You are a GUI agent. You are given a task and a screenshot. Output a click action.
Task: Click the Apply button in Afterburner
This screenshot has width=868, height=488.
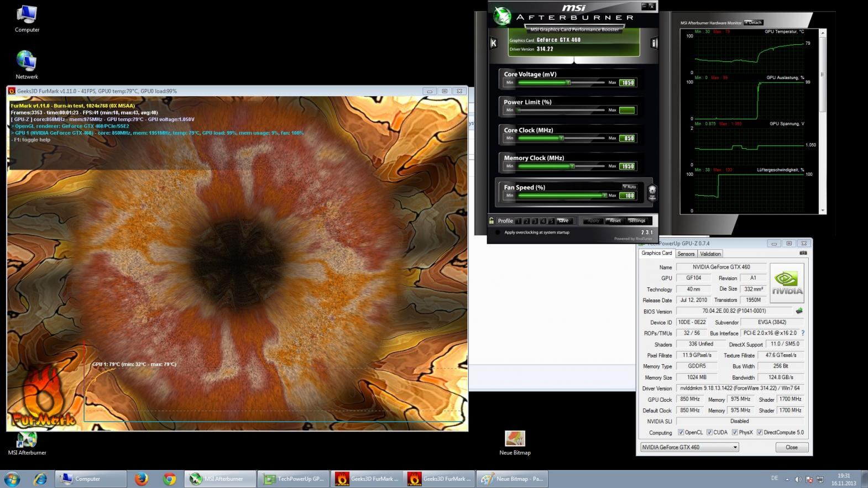(593, 221)
